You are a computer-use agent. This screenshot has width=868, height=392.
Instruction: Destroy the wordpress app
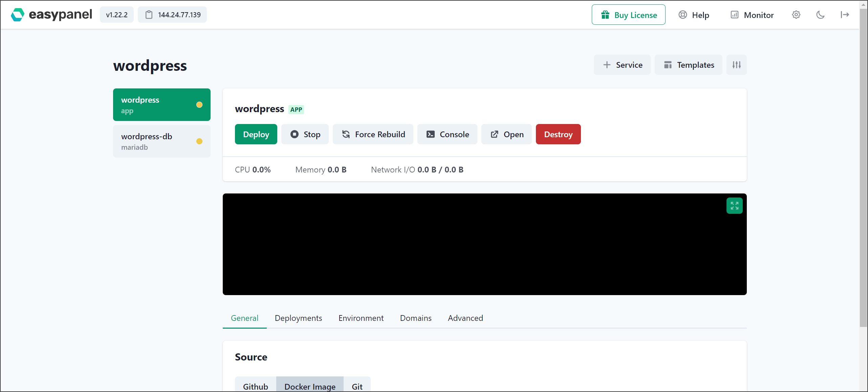point(558,134)
